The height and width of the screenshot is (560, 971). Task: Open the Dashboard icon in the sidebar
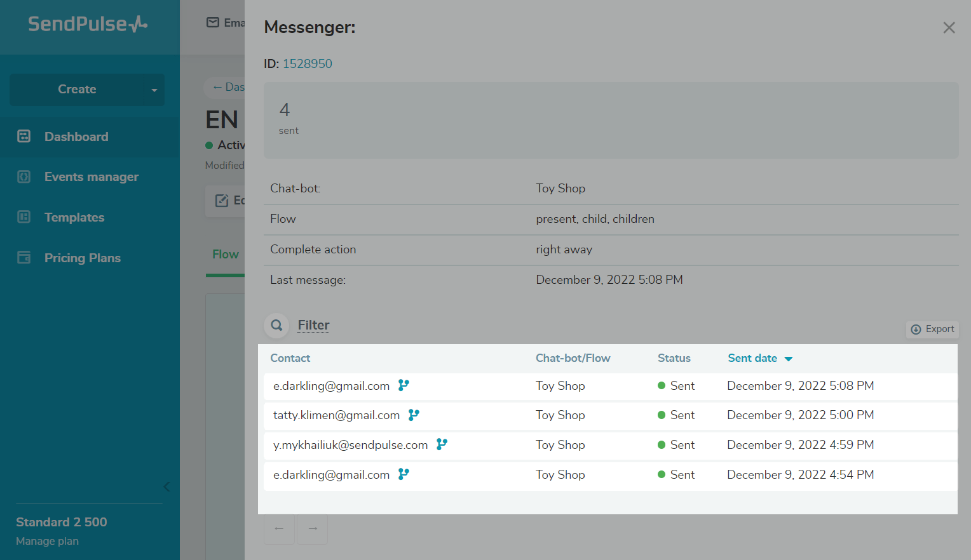coord(24,137)
